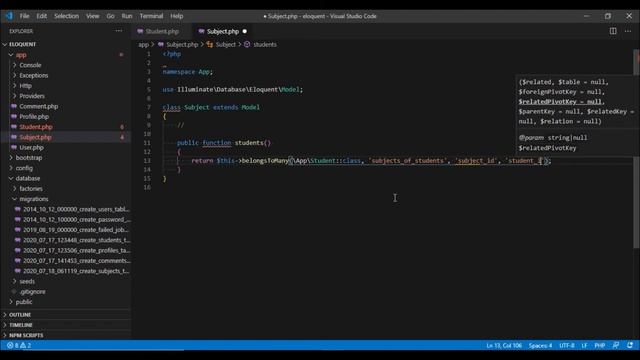Click Ln 13, Col 106 in status bar
The height and width of the screenshot is (360, 640).
click(x=504, y=345)
